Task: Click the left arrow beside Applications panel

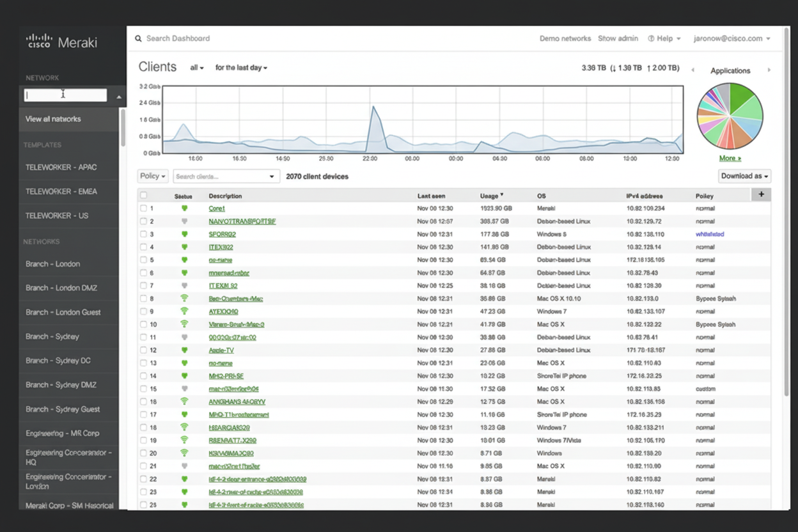Action: click(x=692, y=70)
